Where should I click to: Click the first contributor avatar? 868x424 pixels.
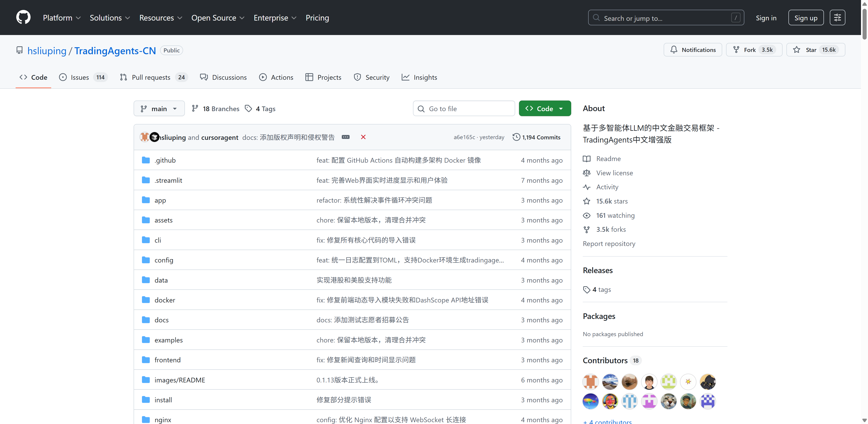(x=590, y=382)
